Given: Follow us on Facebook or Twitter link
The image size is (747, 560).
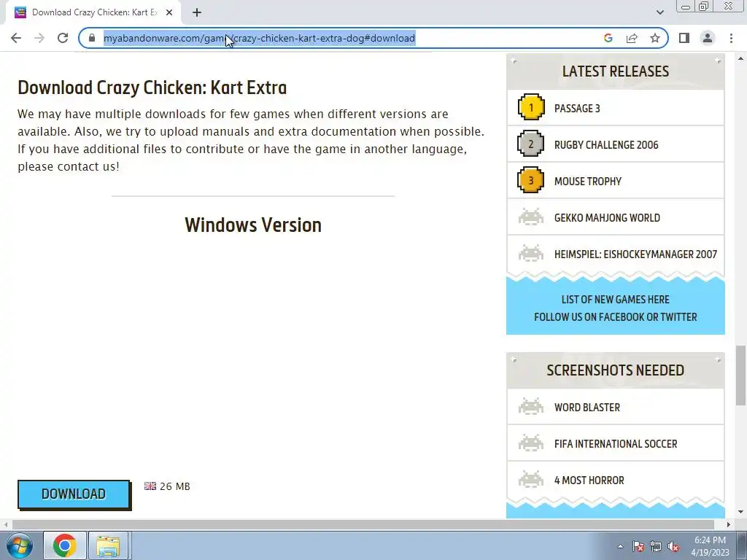Looking at the screenshot, I should pyautogui.click(x=615, y=316).
